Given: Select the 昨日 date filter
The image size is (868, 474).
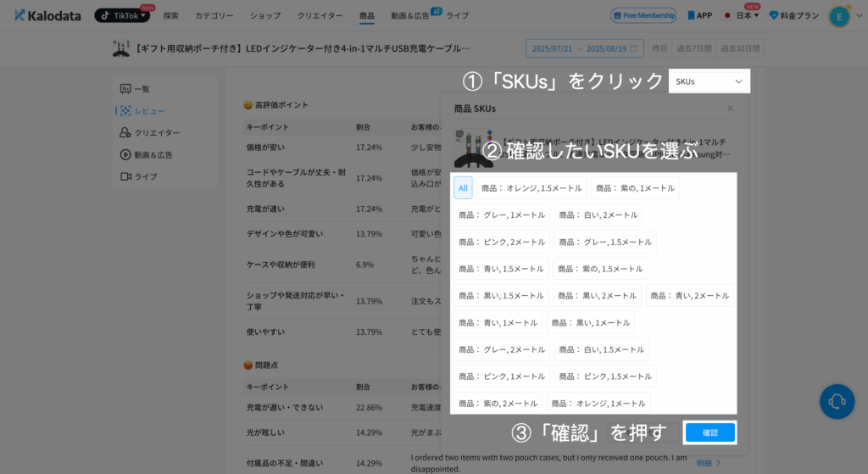Looking at the screenshot, I should [659, 48].
